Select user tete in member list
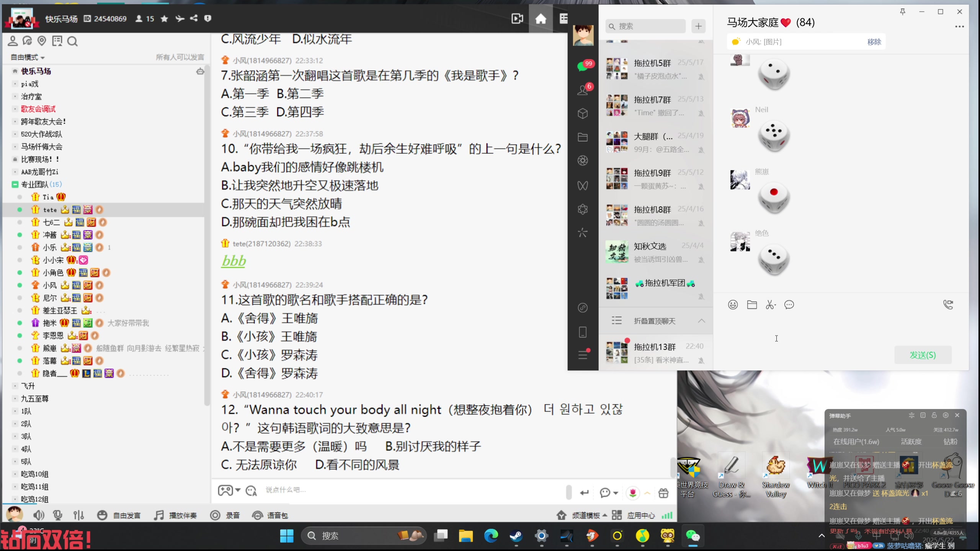The image size is (980, 551). 50,210
